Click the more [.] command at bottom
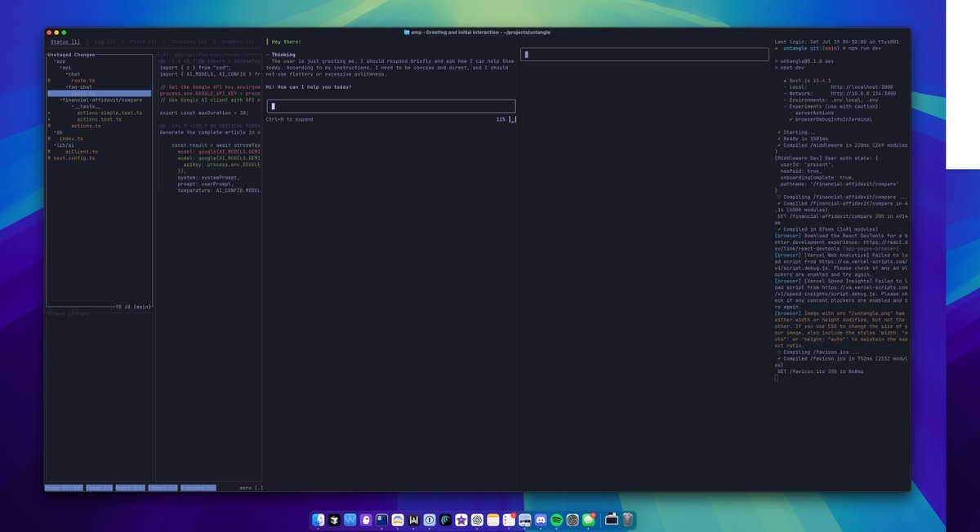This screenshot has height=532, width=980. point(252,488)
